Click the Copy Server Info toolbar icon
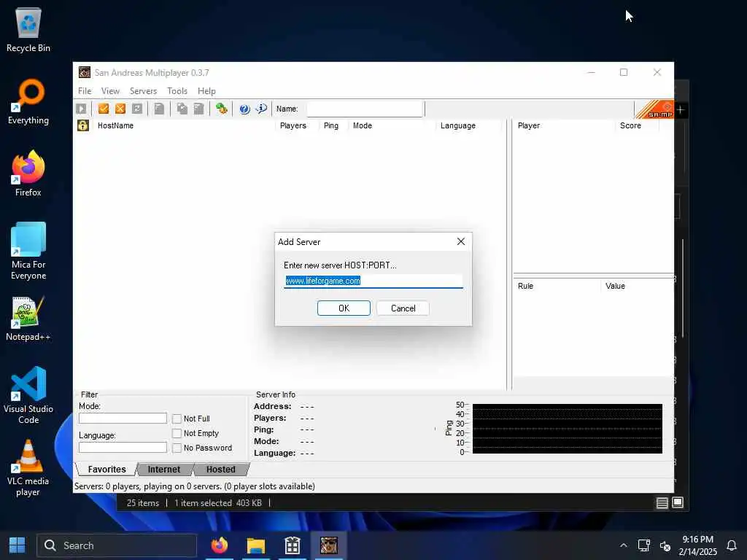The image size is (747, 560). (x=182, y=109)
